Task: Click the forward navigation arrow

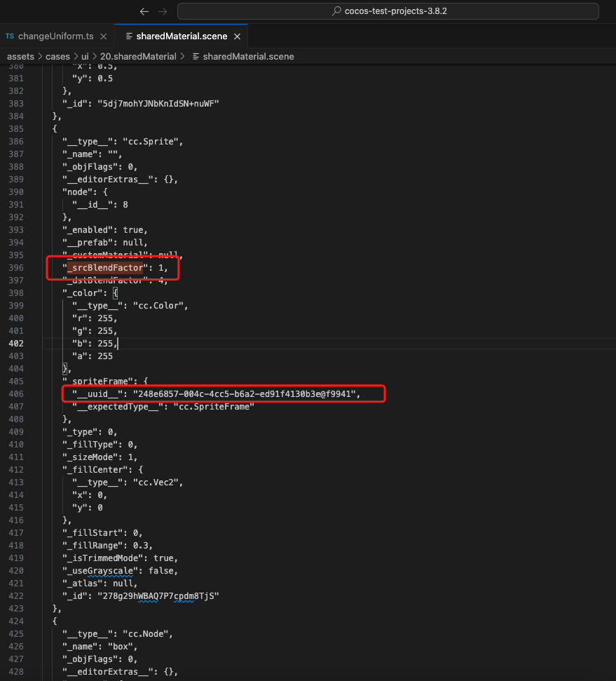Action: 163,11
